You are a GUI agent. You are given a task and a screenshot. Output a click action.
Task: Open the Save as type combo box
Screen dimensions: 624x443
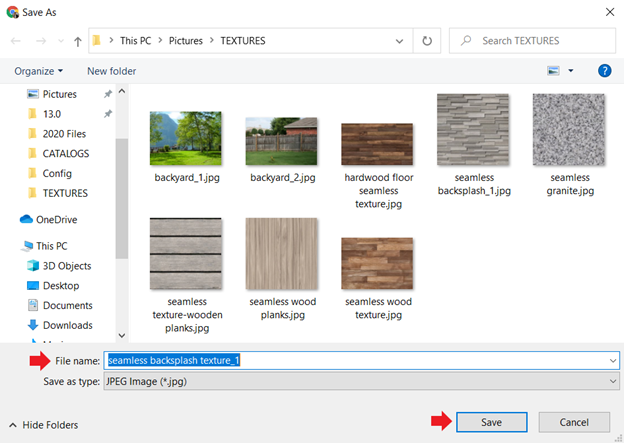click(361, 381)
